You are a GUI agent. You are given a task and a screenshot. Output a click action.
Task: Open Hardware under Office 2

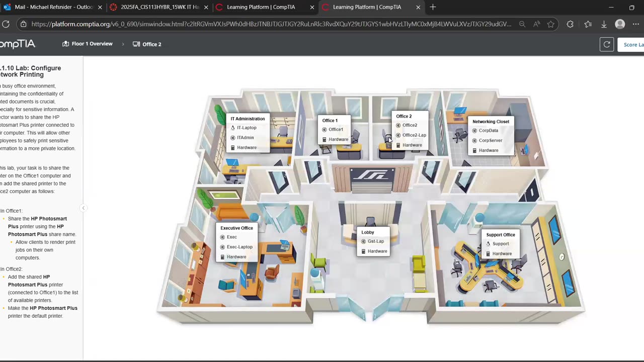click(x=412, y=145)
